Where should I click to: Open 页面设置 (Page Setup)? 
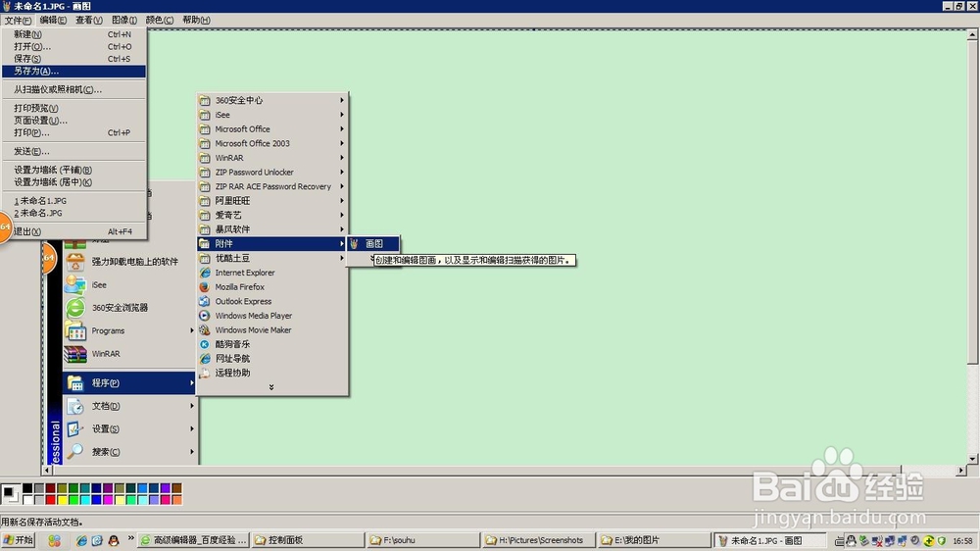[x=73, y=120]
